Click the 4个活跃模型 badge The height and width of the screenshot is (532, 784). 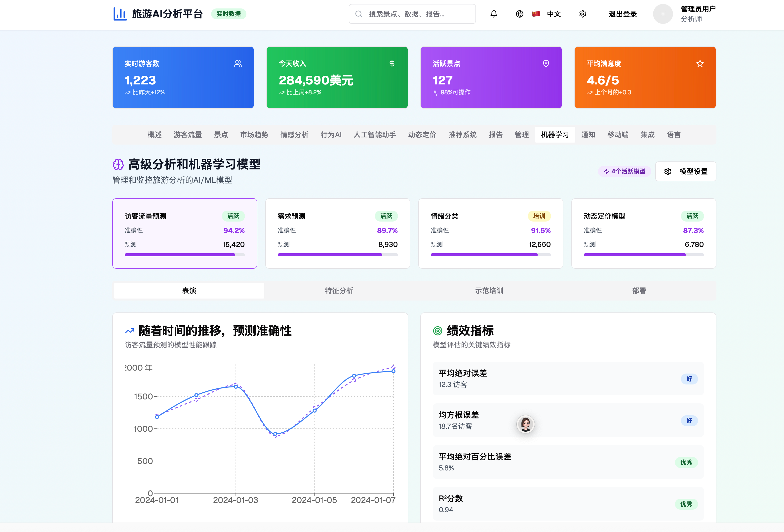coord(625,171)
